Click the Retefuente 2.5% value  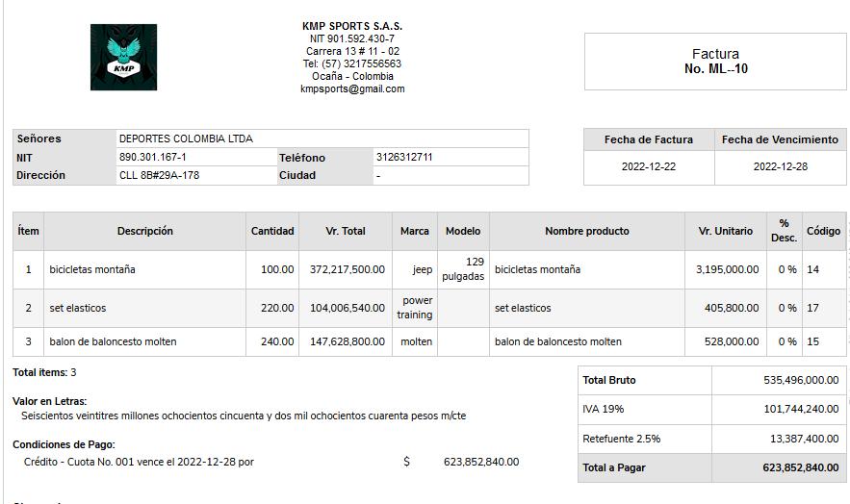click(804, 439)
